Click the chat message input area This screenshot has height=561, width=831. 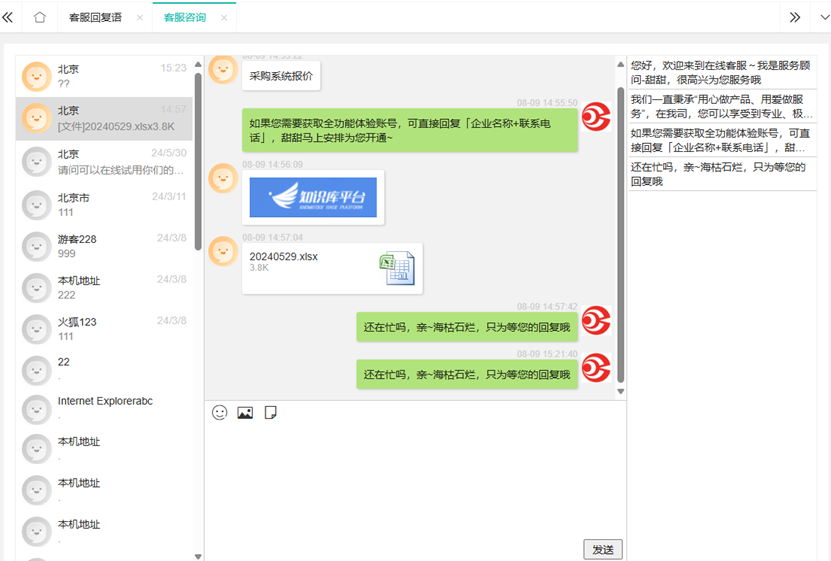(x=414, y=480)
